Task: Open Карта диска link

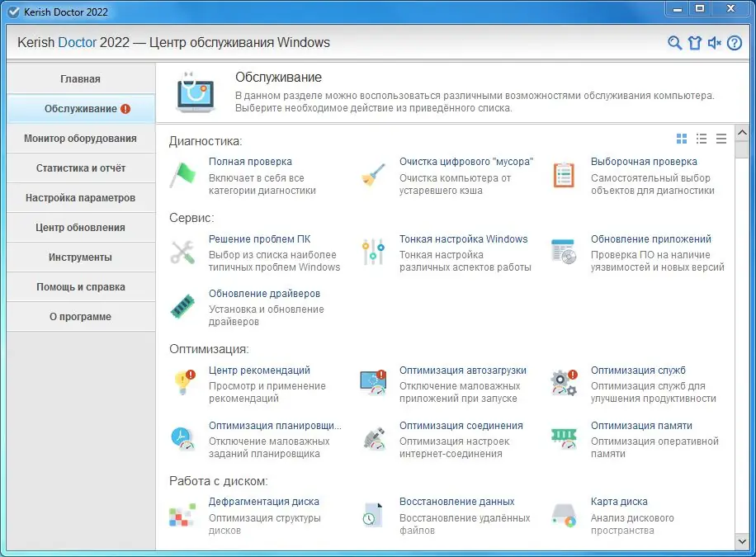Action: pos(619,502)
